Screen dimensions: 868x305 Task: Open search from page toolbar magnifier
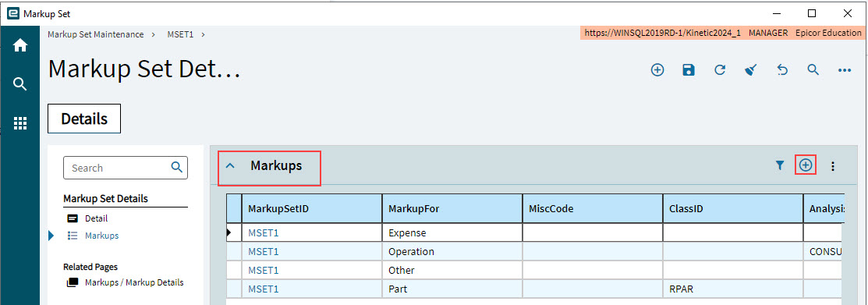[x=813, y=69]
